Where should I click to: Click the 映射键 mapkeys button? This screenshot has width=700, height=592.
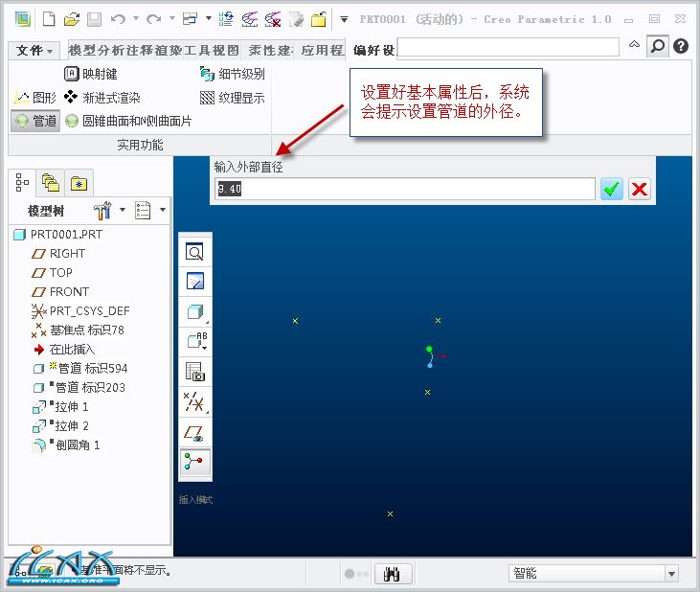91,74
